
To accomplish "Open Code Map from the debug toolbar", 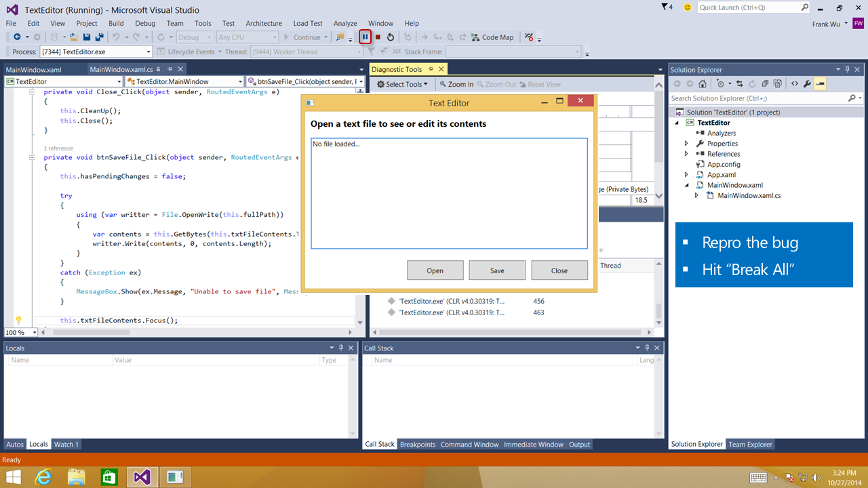I will coord(492,37).
